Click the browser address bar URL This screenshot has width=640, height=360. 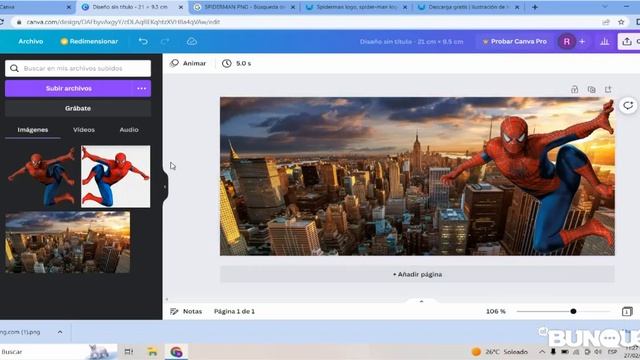click(123, 22)
